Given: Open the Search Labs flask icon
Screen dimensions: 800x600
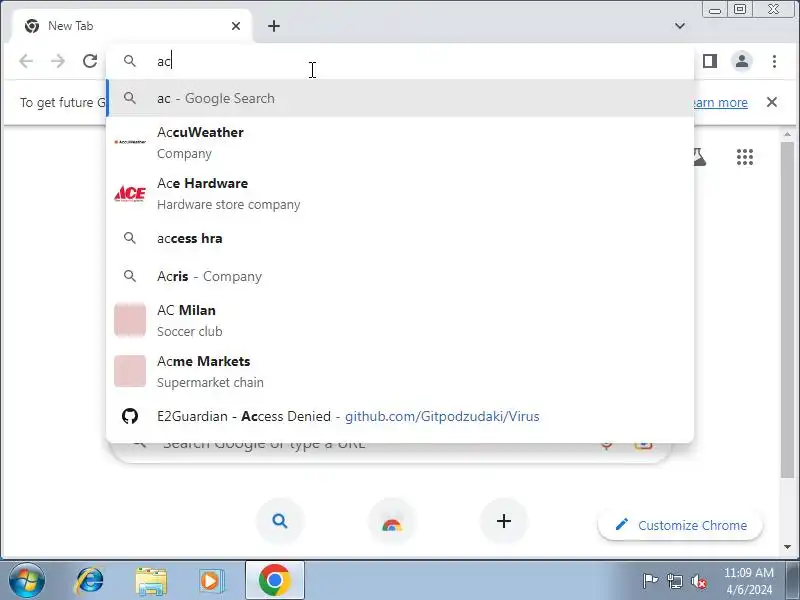Looking at the screenshot, I should click(700, 157).
